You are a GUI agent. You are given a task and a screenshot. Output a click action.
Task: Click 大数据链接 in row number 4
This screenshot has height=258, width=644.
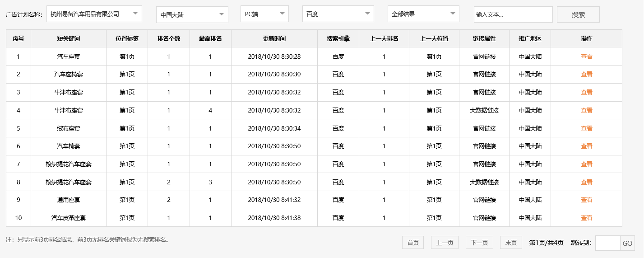coord(484,110)
